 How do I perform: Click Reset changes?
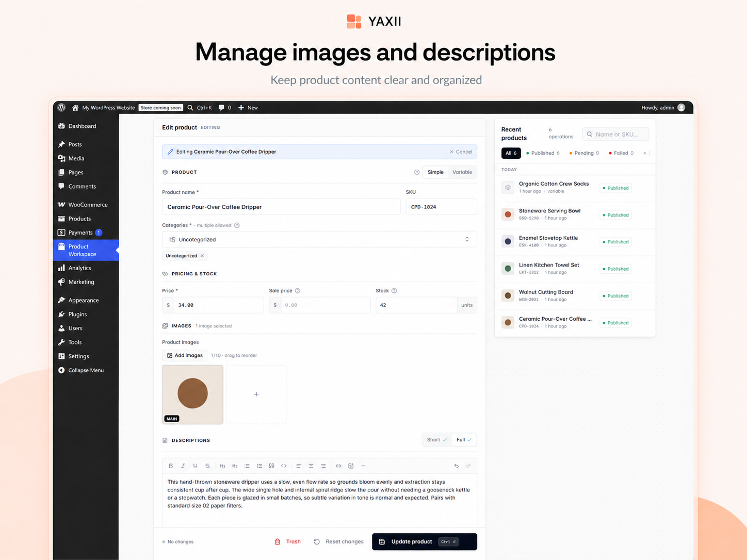click(338, 541)
